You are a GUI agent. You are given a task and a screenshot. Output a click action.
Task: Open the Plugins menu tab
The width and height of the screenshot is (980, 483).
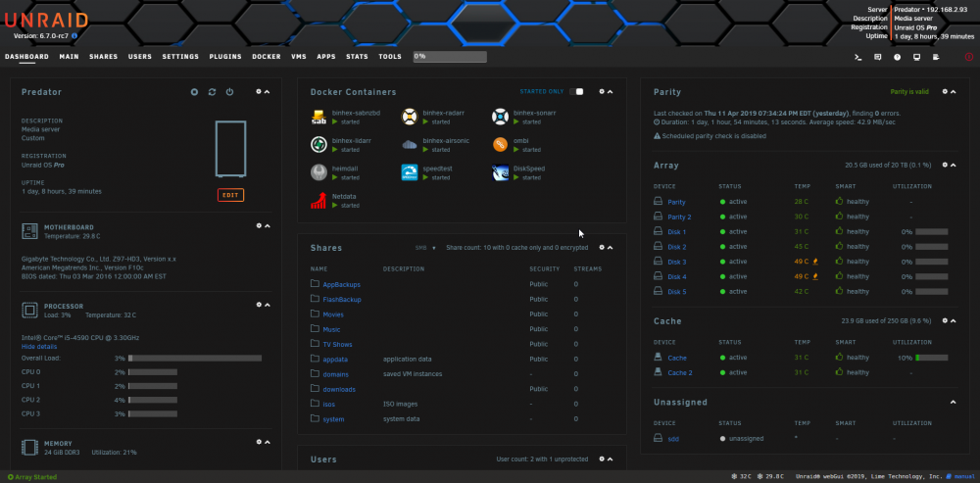pyautogui.click(x=225, y=56)
